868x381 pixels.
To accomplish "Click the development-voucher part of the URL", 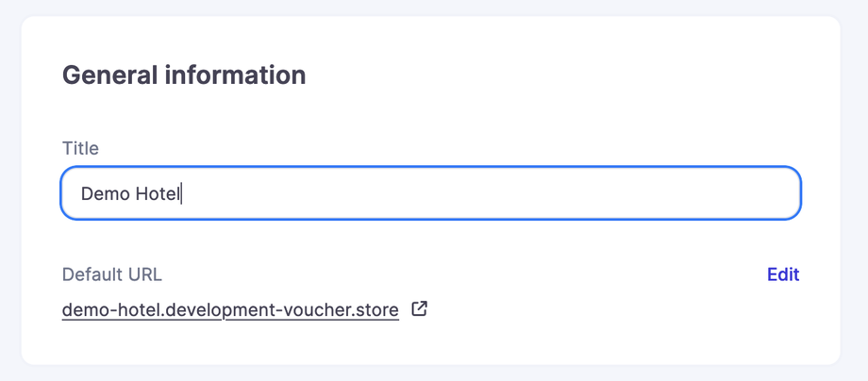I will point(251,309).
